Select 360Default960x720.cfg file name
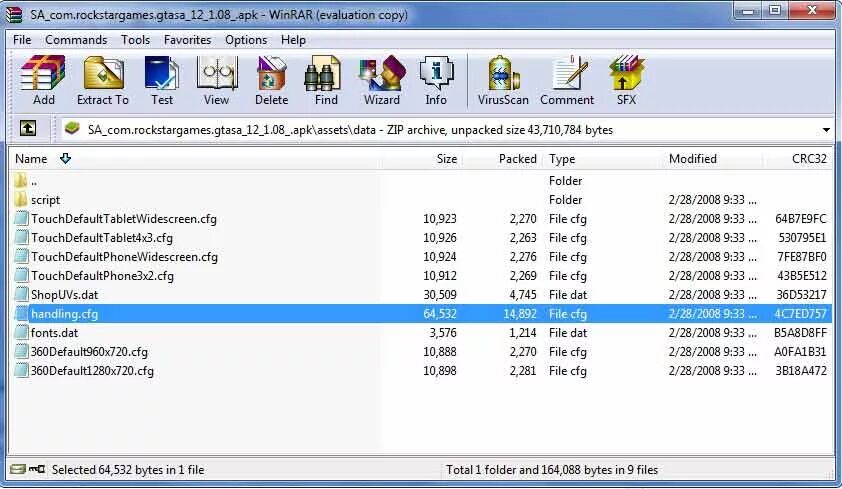The width and height of the screenshot is (842, 489). coord(89,352)
